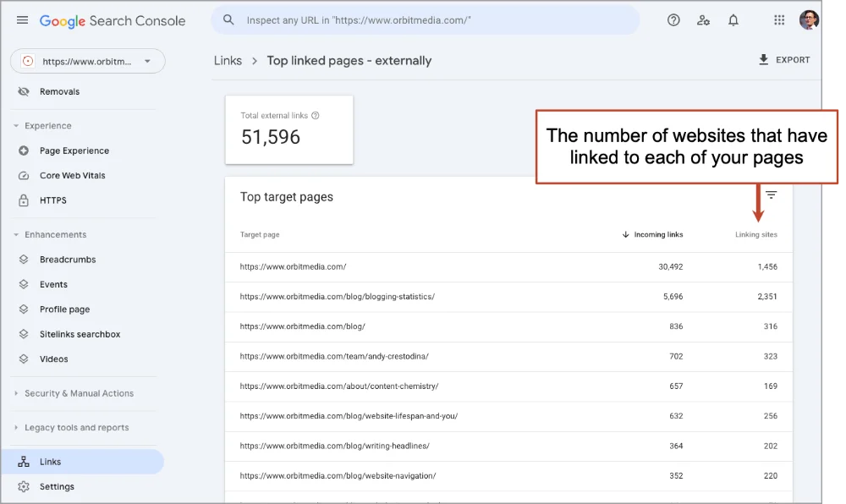Click the HTTPS lock icon
Screen dimensions: 846x504
(24, 200)
